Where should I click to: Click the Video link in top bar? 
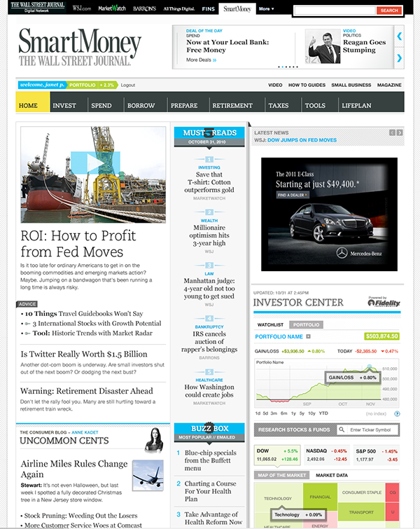point(275,85)
